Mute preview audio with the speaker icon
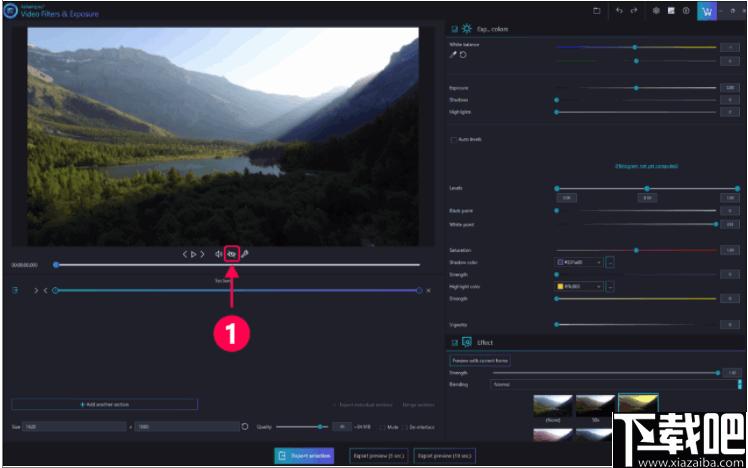This screenshot has width=748, height=468. 218,254
